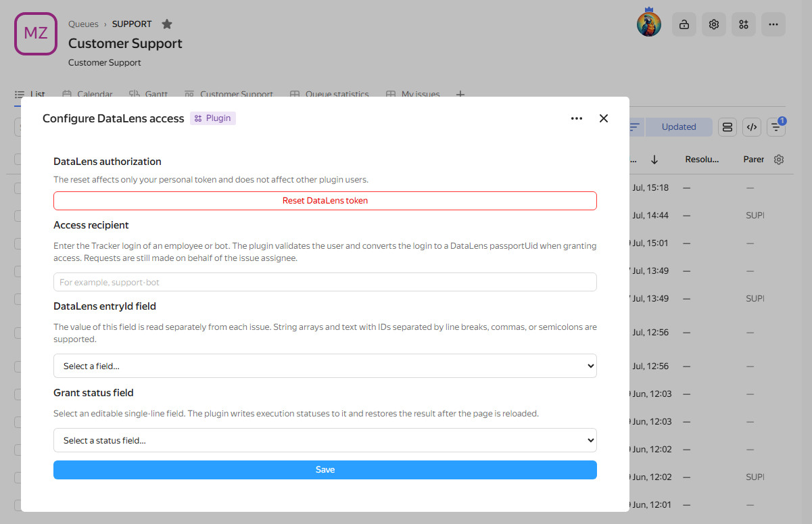The width and height of the screenshot is (812, 524).
Task: Open header more options ellipsis
Action: point(773,24)
